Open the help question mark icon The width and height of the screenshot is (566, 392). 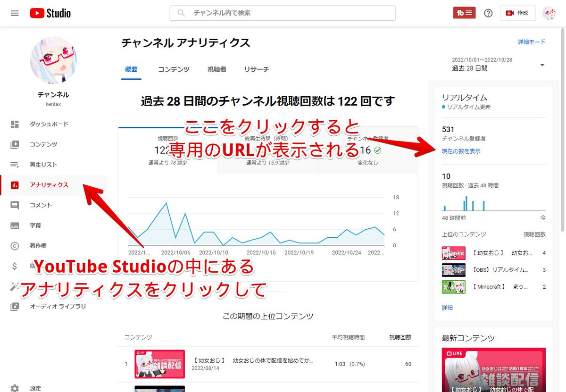[488, 13]
